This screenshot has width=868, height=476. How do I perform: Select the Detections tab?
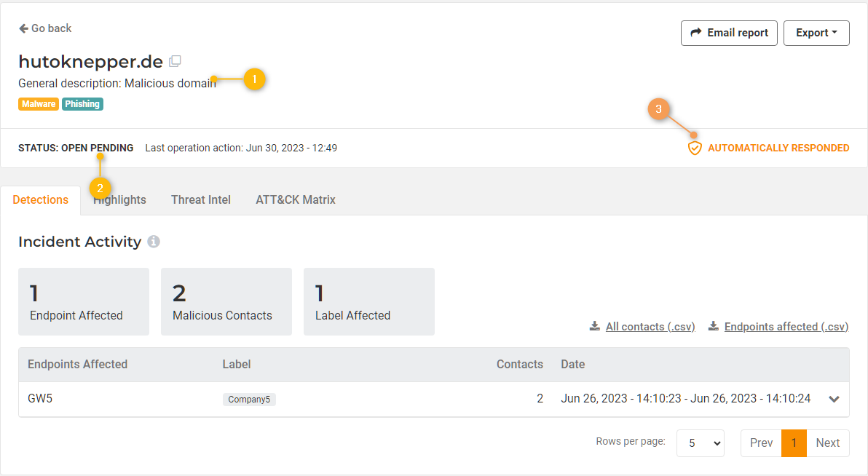(x=41, y=199)
